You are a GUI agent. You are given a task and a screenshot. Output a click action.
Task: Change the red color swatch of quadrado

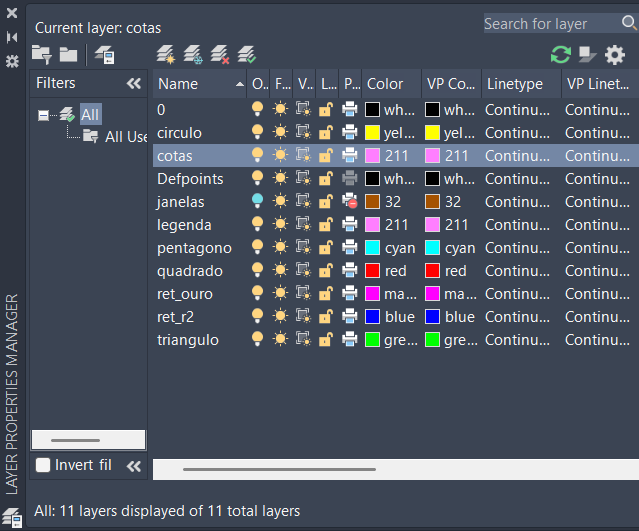point(372,270)
